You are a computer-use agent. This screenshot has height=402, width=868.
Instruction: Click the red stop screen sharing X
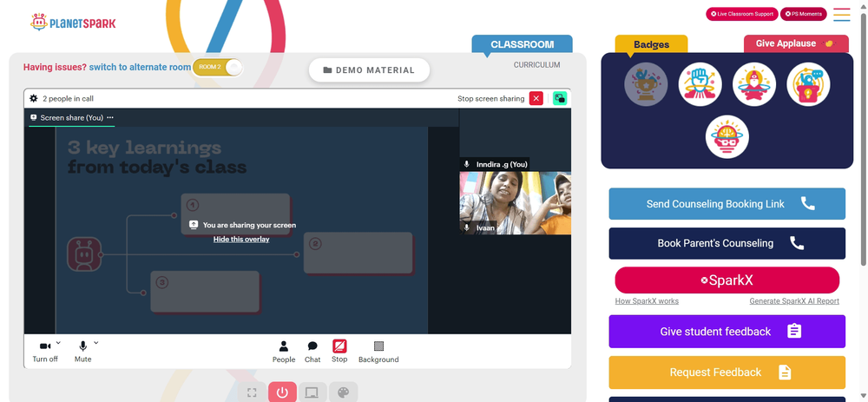[x=536, y=99]
